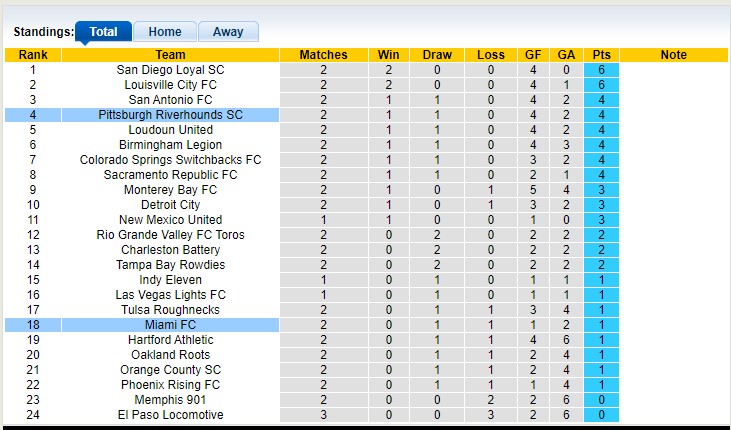The image size is (731, 430).
Task: Switch to the Total standings tab
Action: (x=103, y=32)
